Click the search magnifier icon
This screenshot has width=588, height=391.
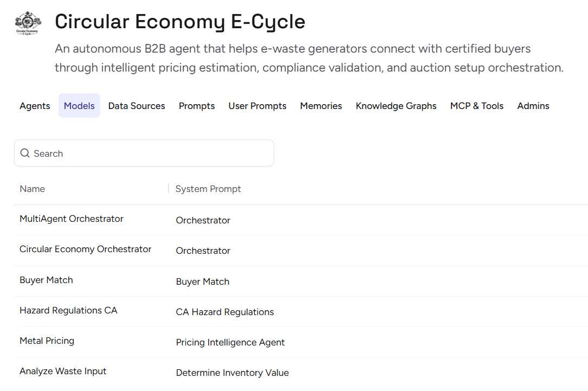click(x=25, y=153)
